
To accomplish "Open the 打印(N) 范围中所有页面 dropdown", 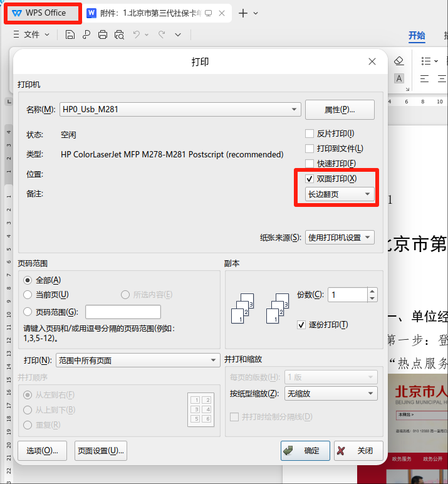I will (138, 360).
